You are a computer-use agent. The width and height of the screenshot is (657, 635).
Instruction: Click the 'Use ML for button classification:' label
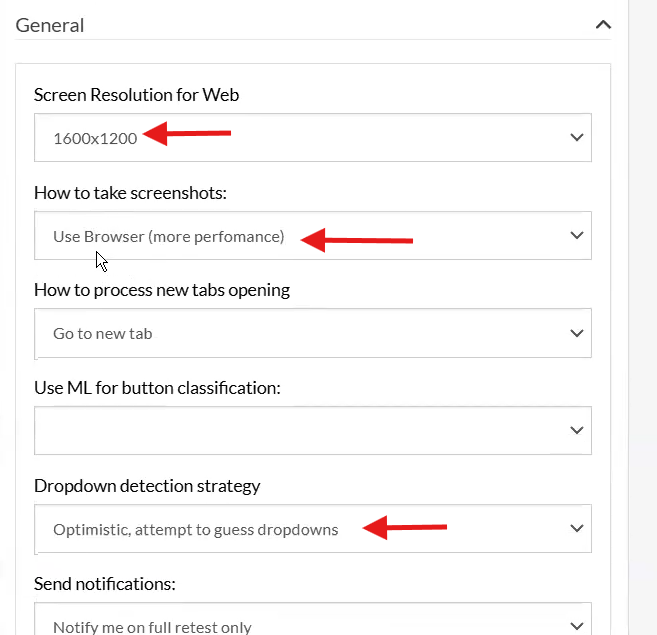[x=157, y=388]
